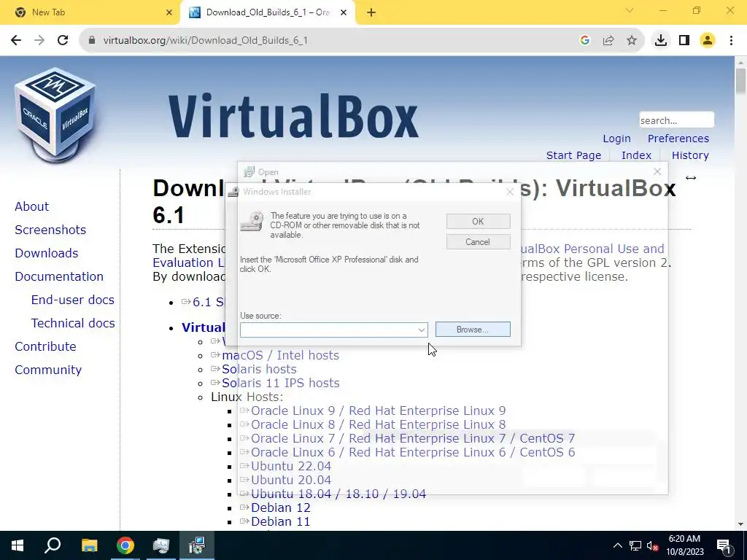747x560 pixels.
Task: Reload the VirtualBox page
Action: click(x=63, y=40)
